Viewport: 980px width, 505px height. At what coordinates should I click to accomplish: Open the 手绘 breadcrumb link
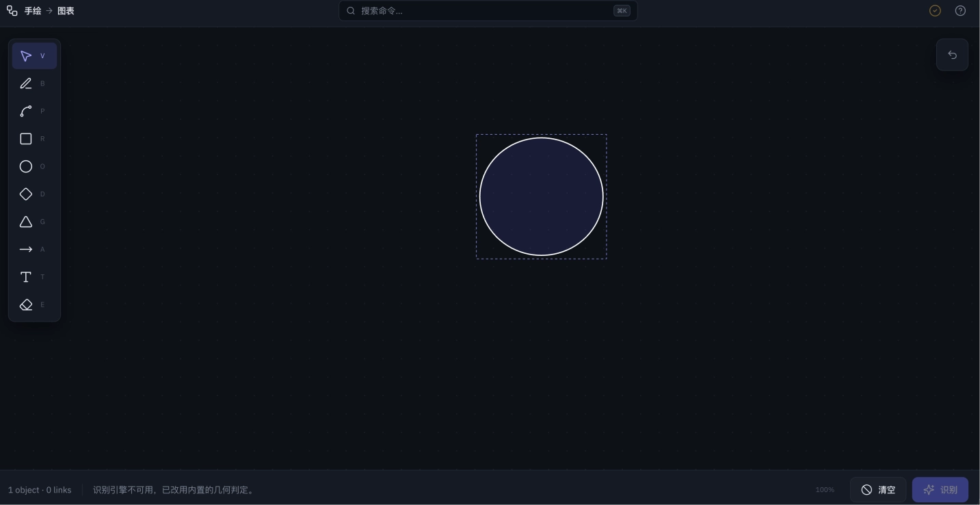click(33, 11)
